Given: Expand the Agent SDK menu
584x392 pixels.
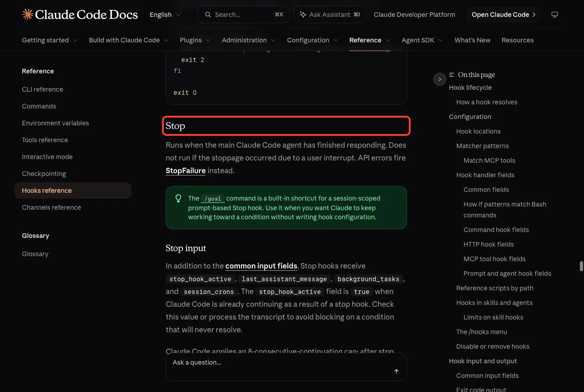Looking at the screenshot, I should [x=422, y=40].
